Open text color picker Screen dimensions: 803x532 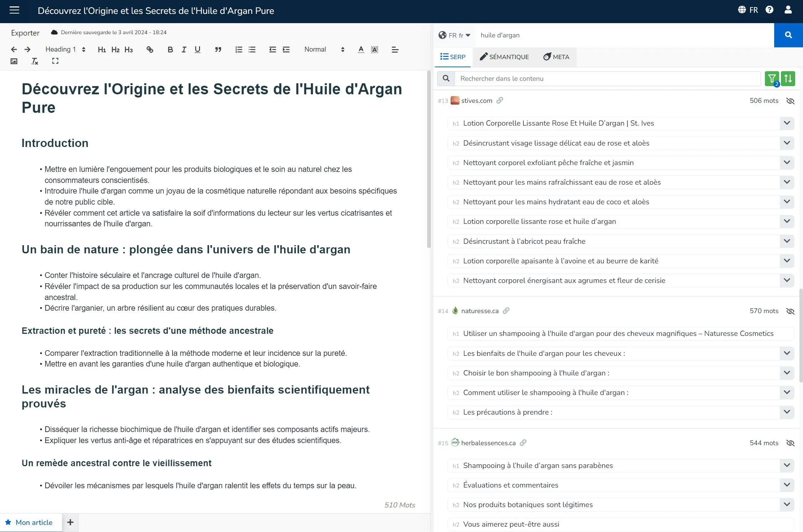(x=361, y=49)
